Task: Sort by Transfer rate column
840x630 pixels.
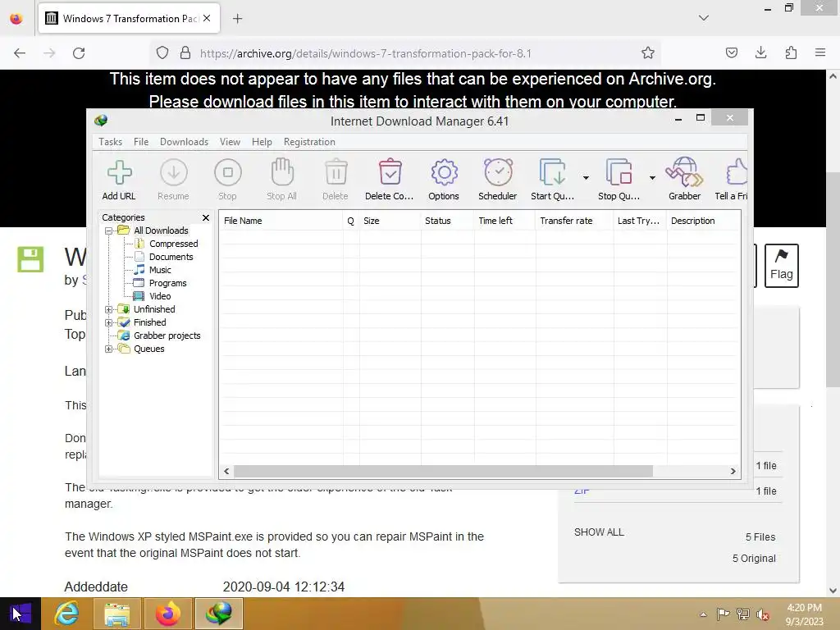Action: 574,221
